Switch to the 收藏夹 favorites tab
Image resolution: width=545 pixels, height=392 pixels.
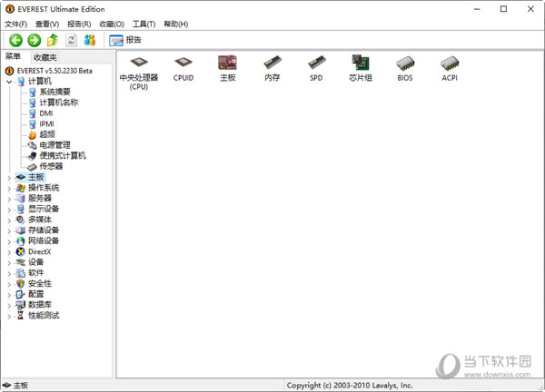click(45, 57)
